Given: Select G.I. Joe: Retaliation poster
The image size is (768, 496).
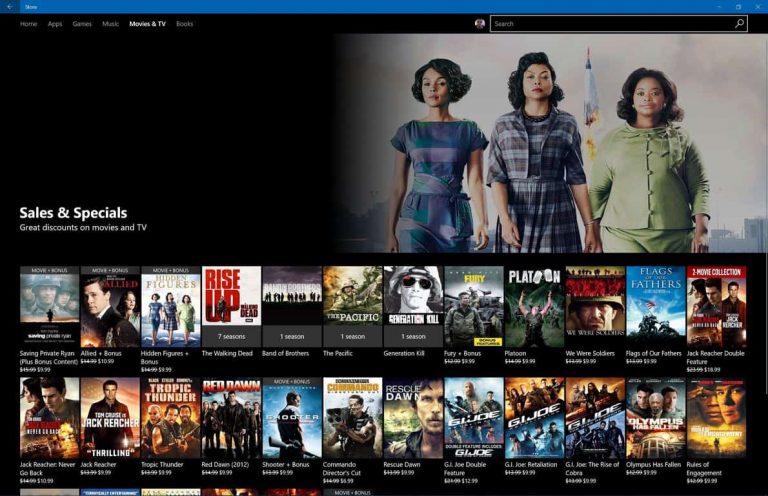Looking at the screenshot, I should click(534, 418).
